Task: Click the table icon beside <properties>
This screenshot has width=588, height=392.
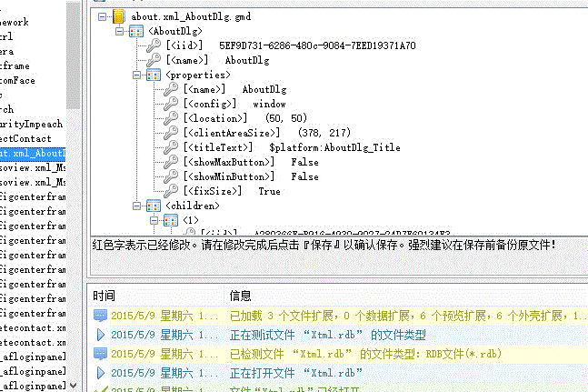Action: point(154,75)
